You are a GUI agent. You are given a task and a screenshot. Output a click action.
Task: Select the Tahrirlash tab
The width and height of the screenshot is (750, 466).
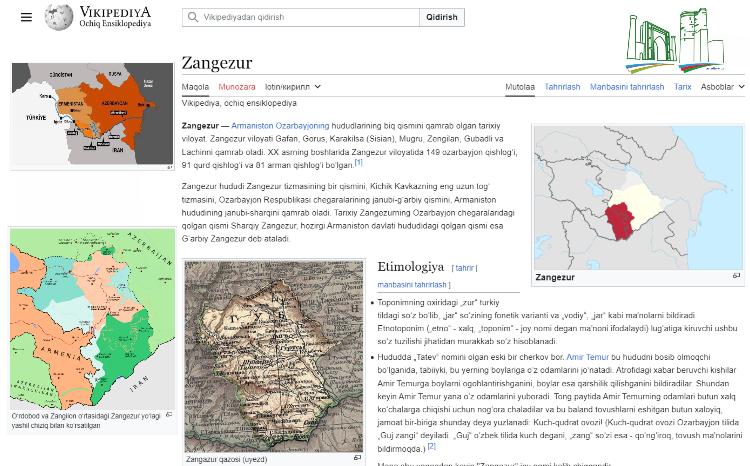pos(562,87)
